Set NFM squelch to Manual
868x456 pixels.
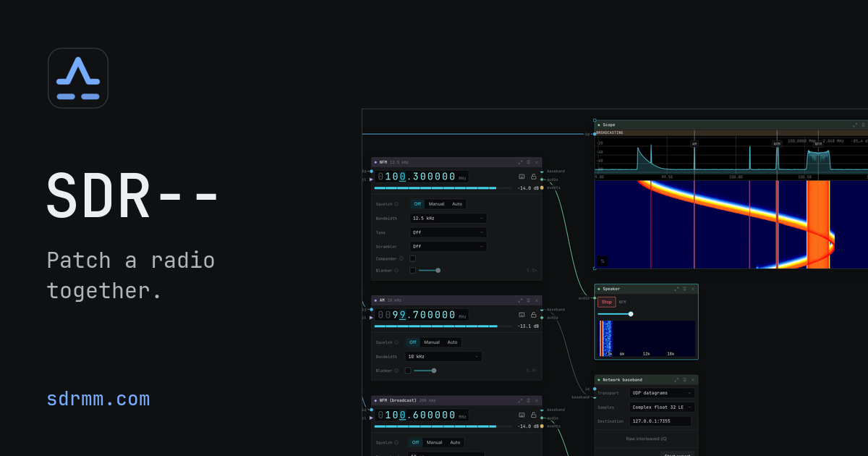point(436,204)
